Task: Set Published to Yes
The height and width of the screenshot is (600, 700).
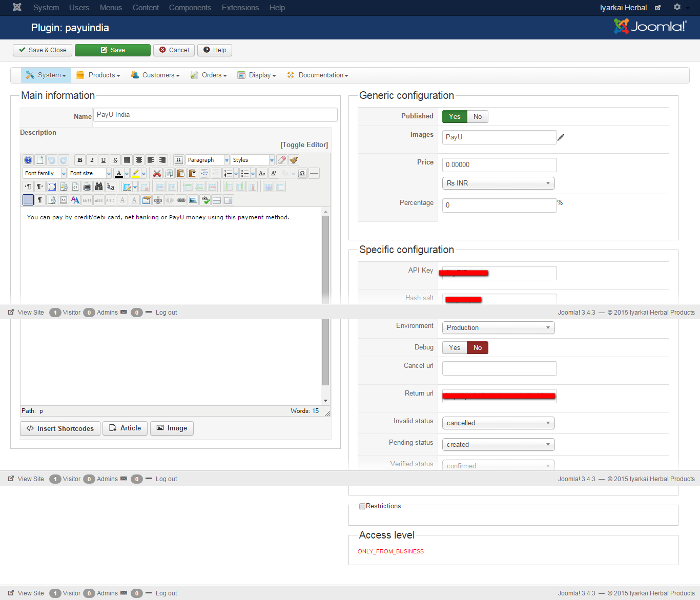Action: [x=455, y=116]
